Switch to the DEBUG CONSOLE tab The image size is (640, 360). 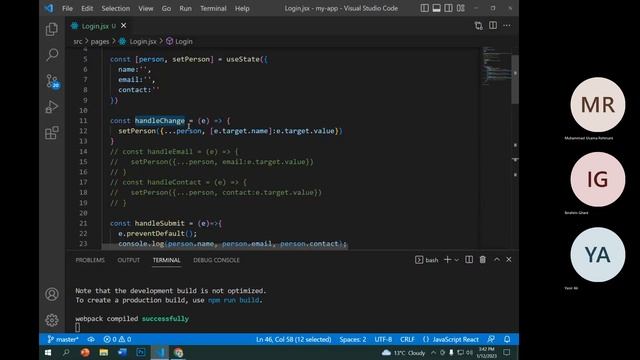pos(216,260)
